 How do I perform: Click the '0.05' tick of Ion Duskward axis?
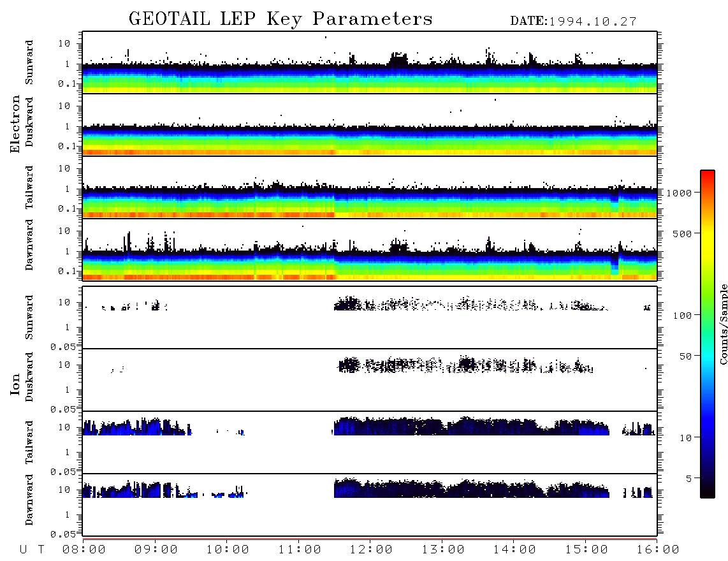(63, 409)
